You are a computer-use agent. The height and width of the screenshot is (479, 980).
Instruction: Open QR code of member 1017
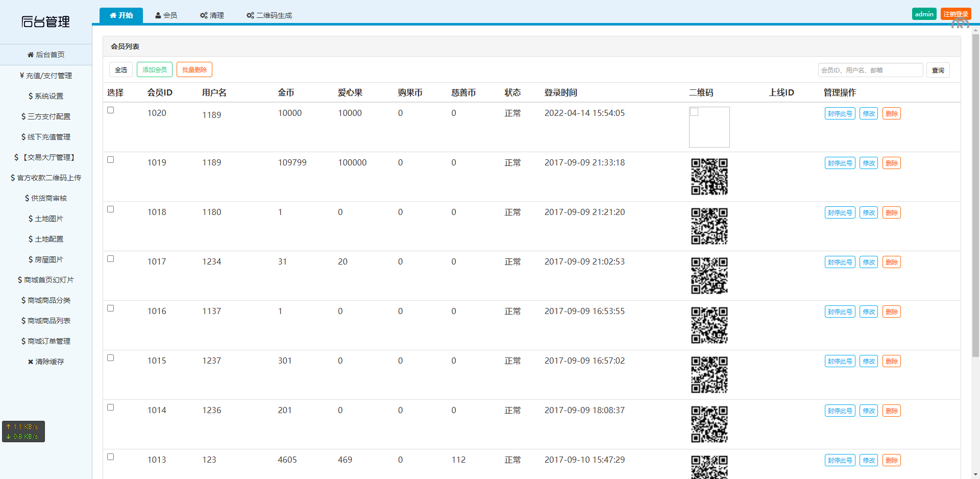click(x=709, y=276)
